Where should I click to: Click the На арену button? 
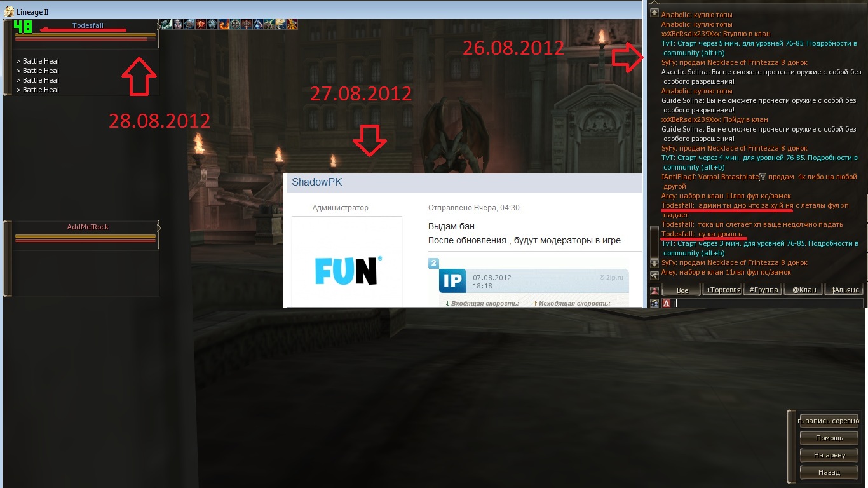pos(829,455)
